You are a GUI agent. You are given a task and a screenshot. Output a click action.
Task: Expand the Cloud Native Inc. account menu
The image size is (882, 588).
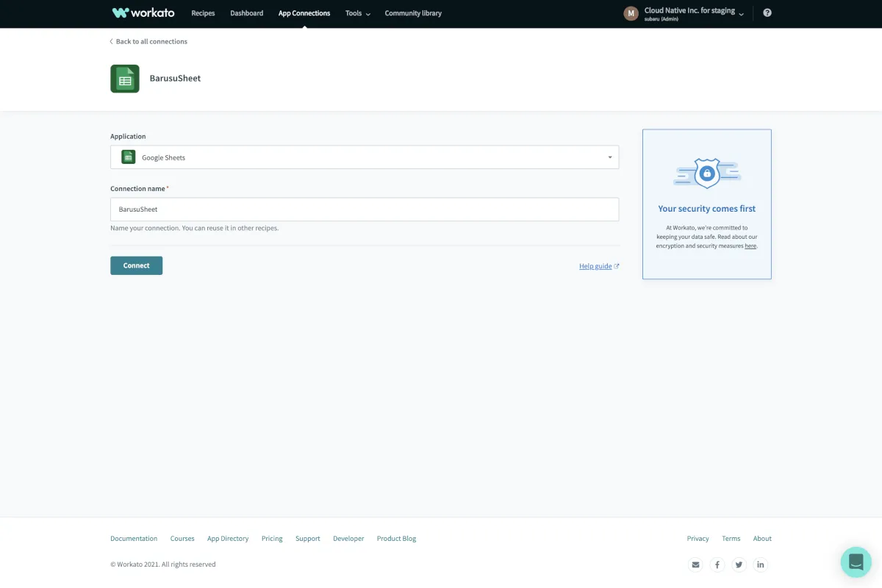click(x=694, y=13)
